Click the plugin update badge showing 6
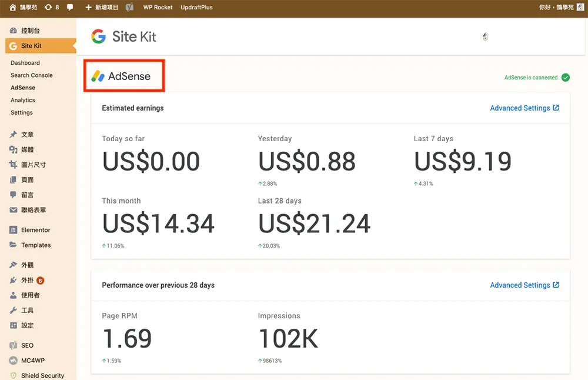This screenshot has height=380, width=588. click(40, 280)
